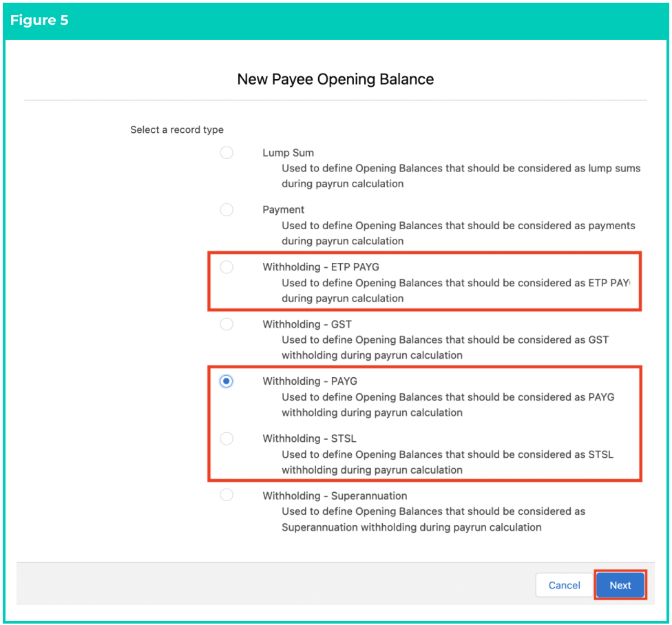This screenshot has height=625, width=672.
Task: Click the Withholding - ETP PAYG label
Action: pos(321,267)
